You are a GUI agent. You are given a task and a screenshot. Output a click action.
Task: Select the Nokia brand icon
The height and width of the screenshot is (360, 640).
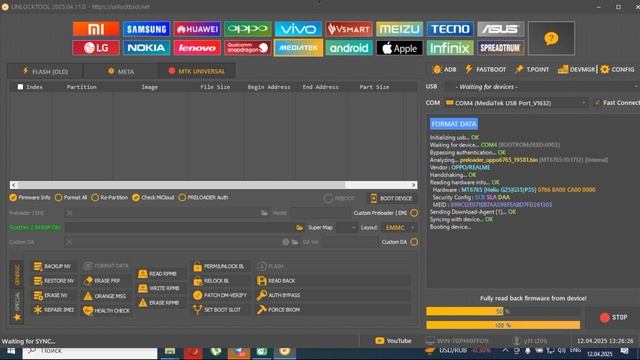pos(147,48)
